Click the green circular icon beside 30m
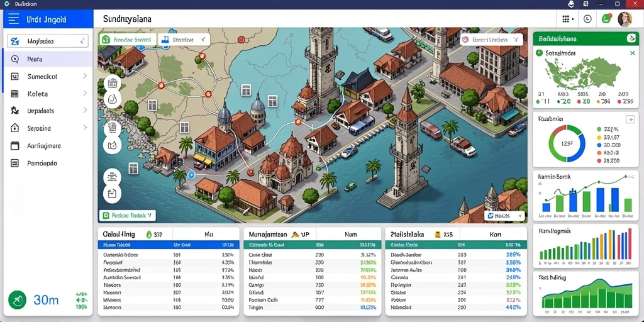 pyautogui.click(x=17, y=300)
